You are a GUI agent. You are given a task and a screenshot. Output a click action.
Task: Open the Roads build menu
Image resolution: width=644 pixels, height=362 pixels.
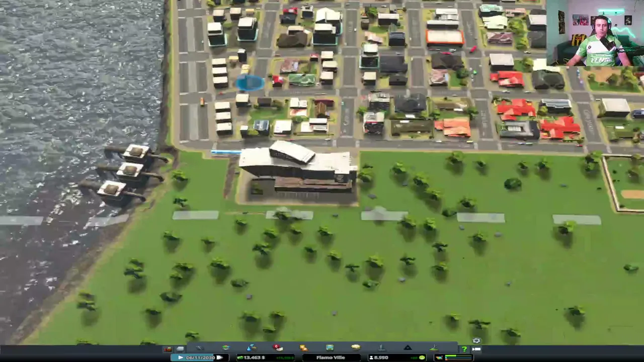point(199,348)
